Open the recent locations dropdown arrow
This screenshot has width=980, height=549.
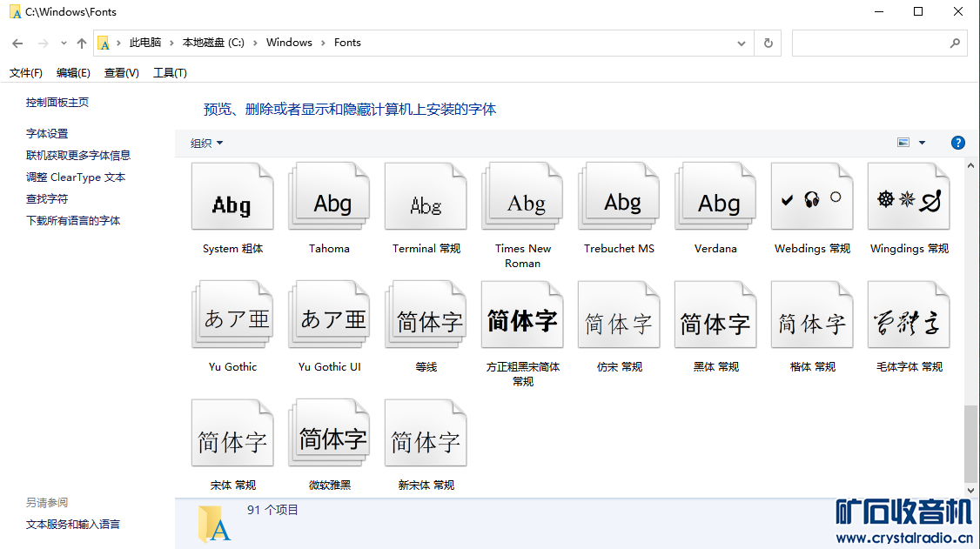tap(64, 44)
